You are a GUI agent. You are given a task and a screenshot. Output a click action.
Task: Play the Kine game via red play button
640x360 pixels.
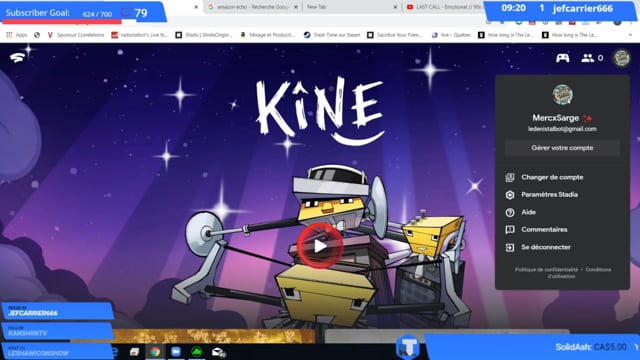pos(320,246)
